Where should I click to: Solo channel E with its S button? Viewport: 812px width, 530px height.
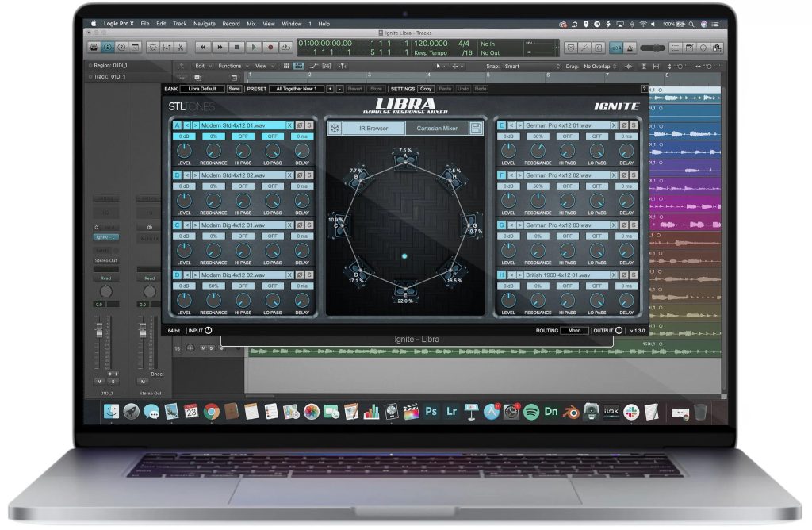tap(634, 125)
